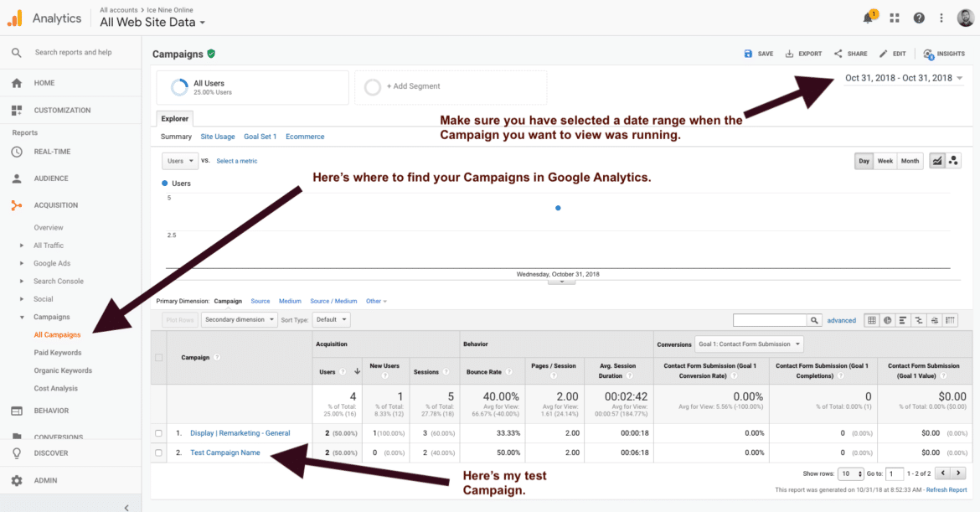The width and height of the screenshot is (980, 512).
Task: Select the Display | Remarketing row checkbox
Action: (160, 432)
